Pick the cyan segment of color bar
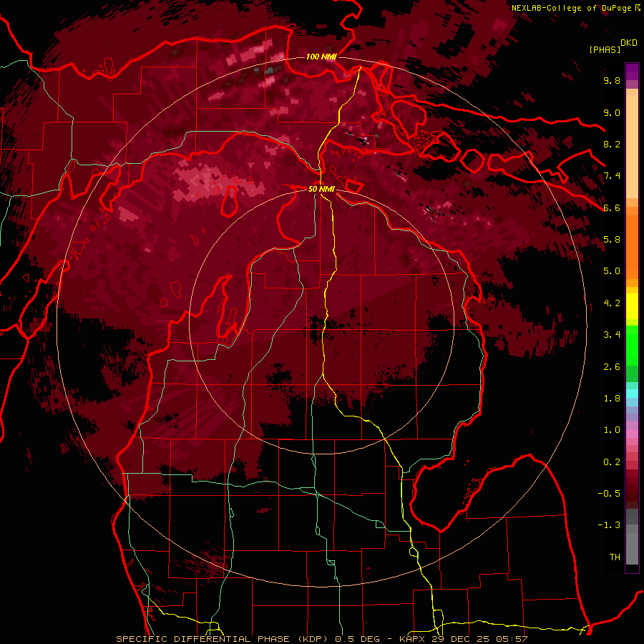 click(x=632, y=394)
